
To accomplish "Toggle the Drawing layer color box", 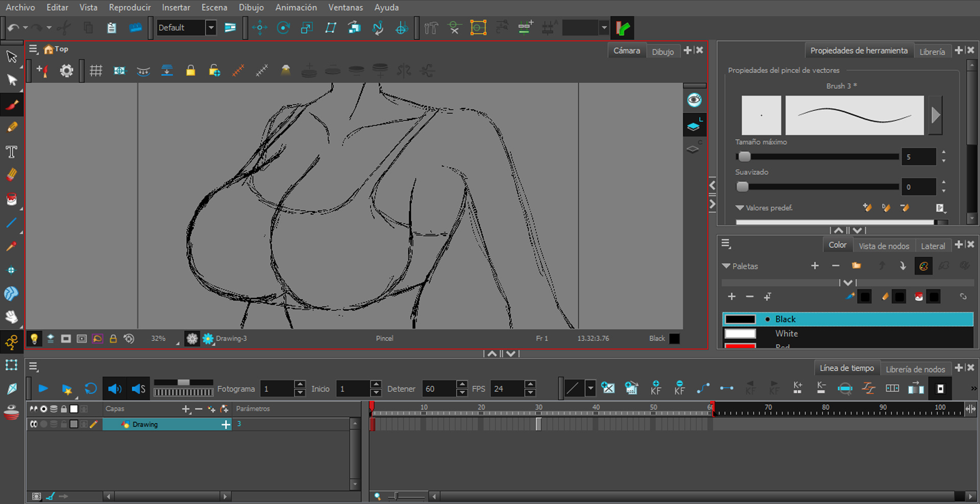I will coord(74,424).
